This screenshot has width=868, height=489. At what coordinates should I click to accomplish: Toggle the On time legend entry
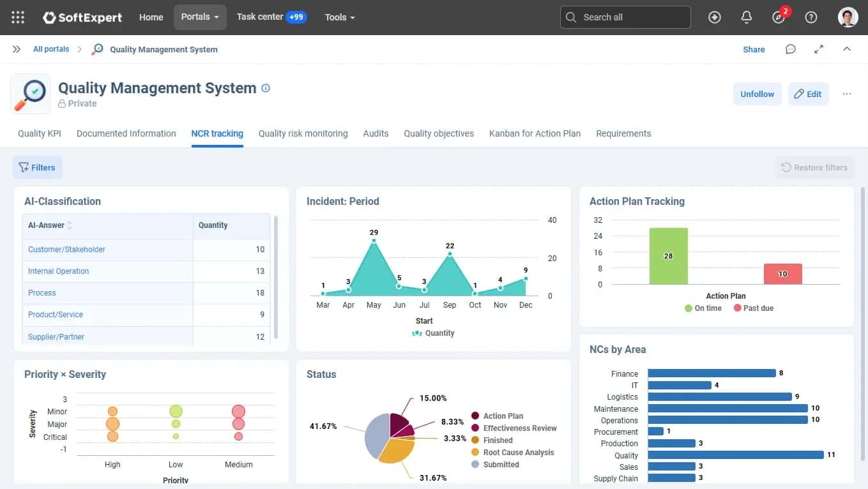tap(703, 308)
